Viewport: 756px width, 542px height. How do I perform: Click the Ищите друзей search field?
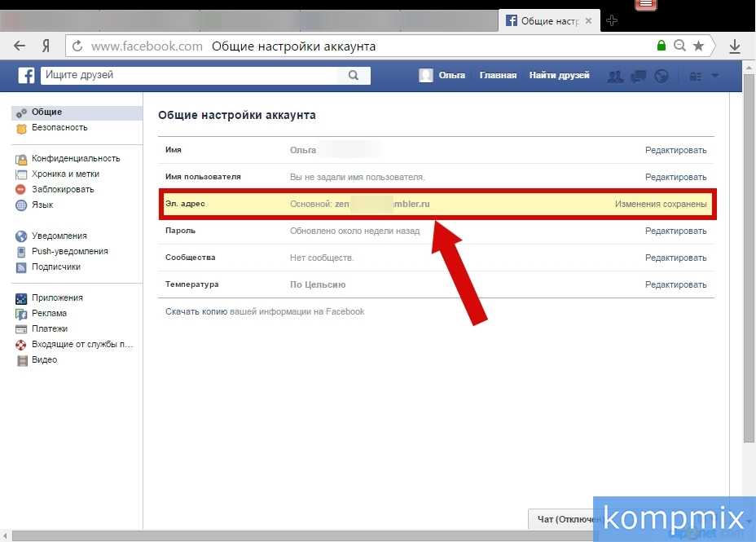click(x=187, y=76)
